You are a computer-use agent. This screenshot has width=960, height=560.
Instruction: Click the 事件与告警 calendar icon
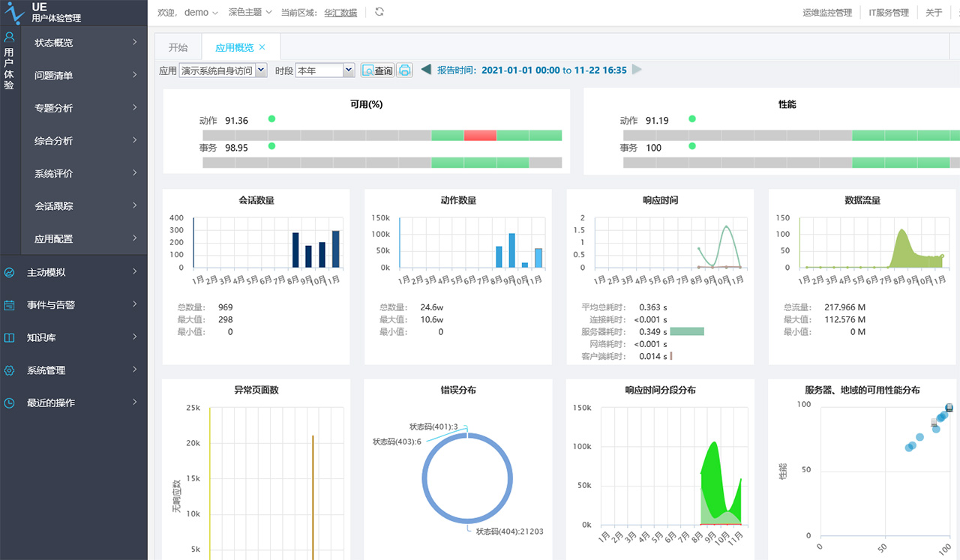[x=9, y=305]
